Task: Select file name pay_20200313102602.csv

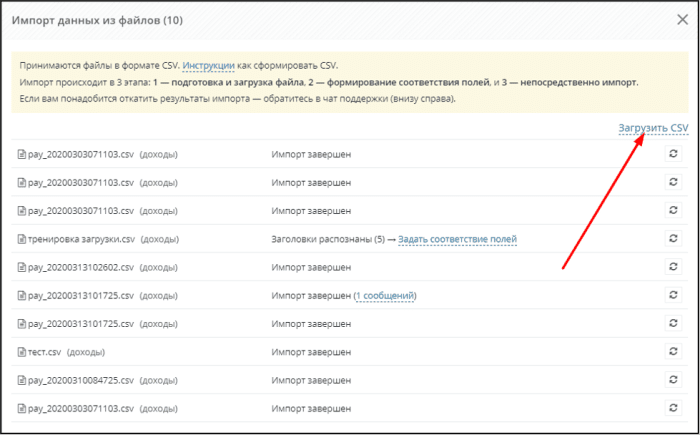Action: tap(81, 268)
